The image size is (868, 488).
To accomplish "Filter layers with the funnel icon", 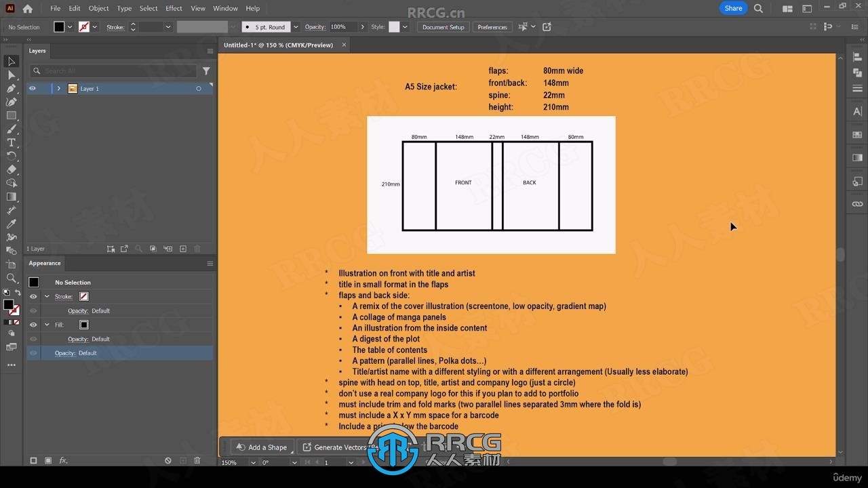I will (x=206, y=70).
